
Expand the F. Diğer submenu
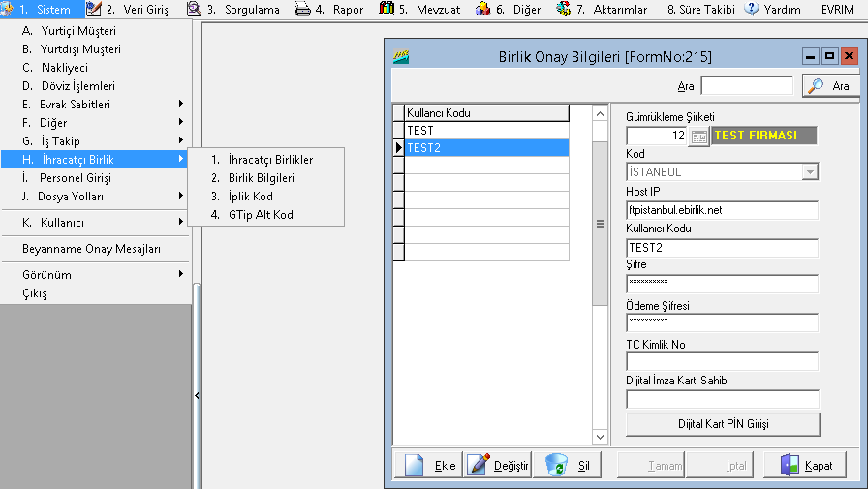point(95,122)
